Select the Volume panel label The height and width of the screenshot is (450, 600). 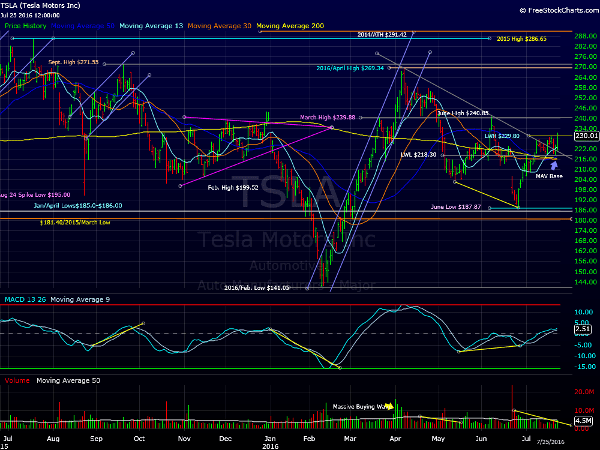point(17,380)
